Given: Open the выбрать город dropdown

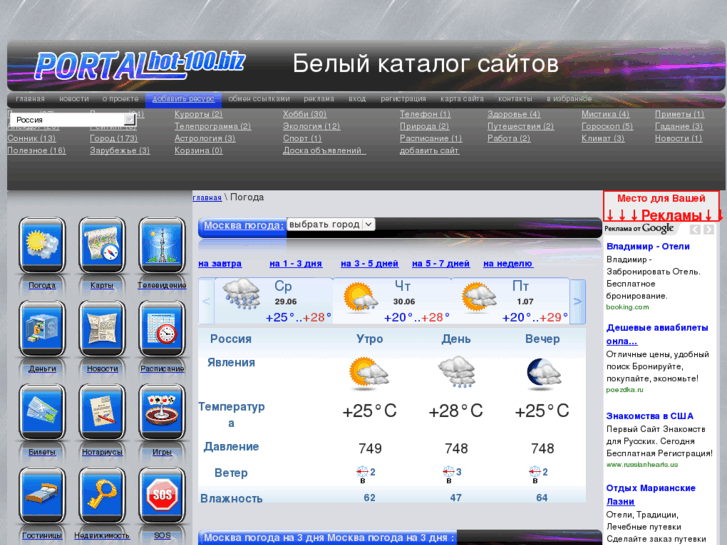Looking at the screenshot, I should click(x=331, y=224).
